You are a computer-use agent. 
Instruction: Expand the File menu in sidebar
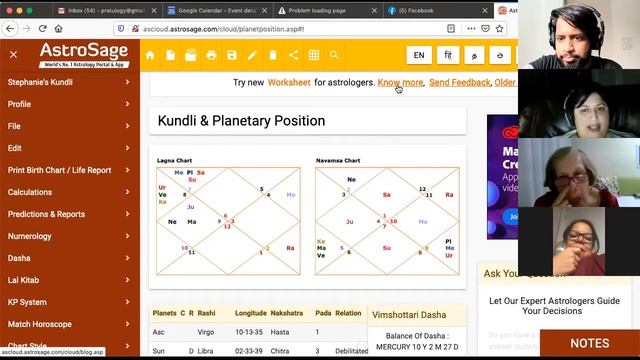pos(70,126)
